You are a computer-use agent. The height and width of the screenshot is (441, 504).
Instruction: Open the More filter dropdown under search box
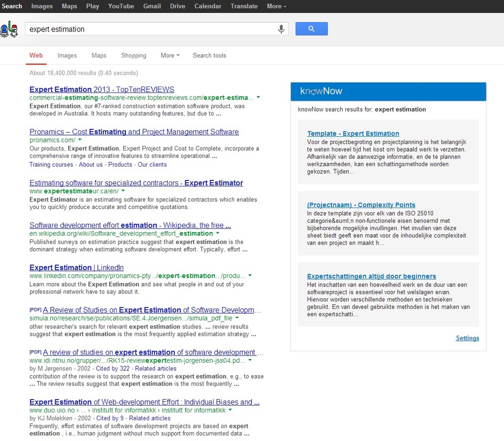(x=170, y=56)
